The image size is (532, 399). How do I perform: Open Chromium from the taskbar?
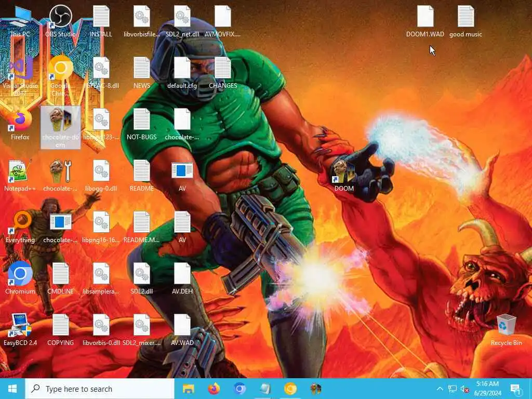click(239, 389)
